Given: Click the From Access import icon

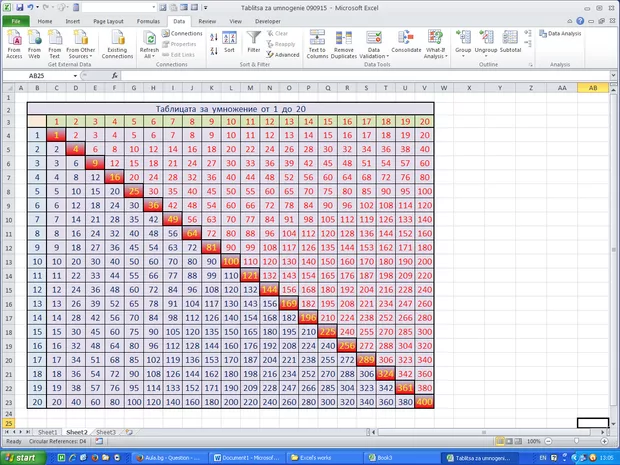Looking at the screenshot, I should point(15,44).
